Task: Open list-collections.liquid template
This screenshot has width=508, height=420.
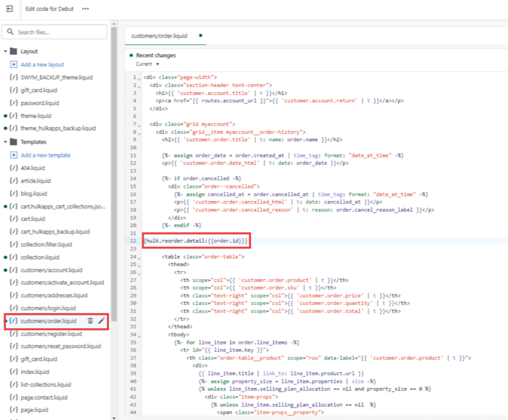Action: [x=45, y=384]
